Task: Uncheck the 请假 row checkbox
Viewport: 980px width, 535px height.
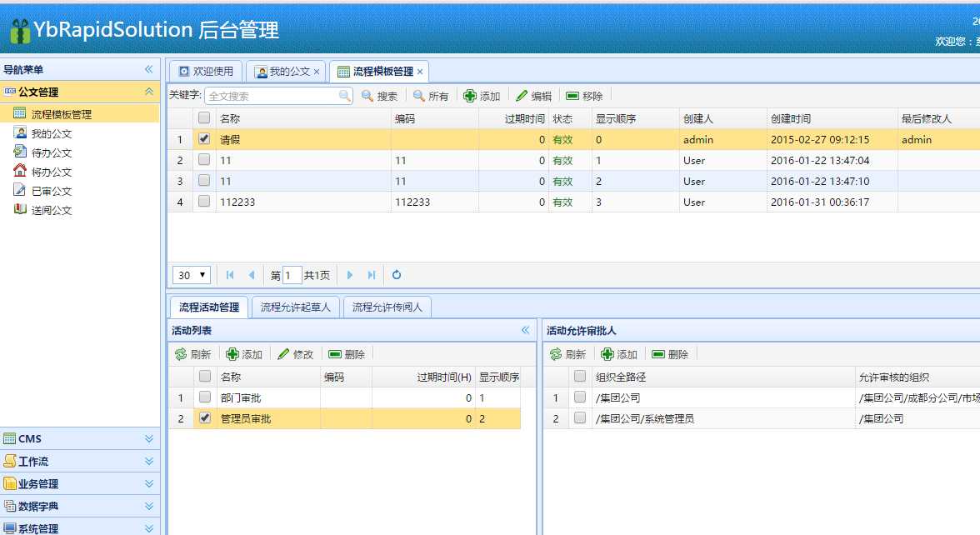Action: click(x=203, y=138)
